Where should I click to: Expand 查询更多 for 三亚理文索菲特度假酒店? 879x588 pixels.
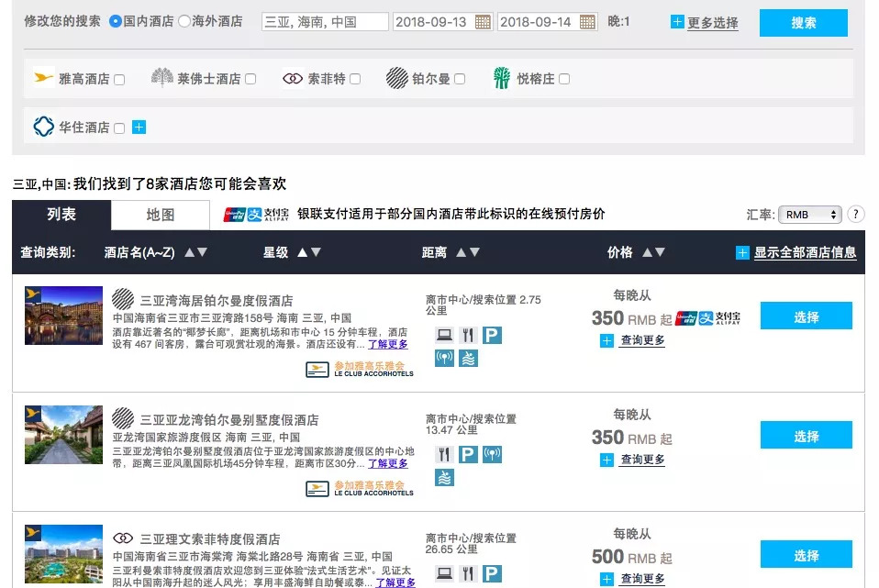[x=642, y=579]
